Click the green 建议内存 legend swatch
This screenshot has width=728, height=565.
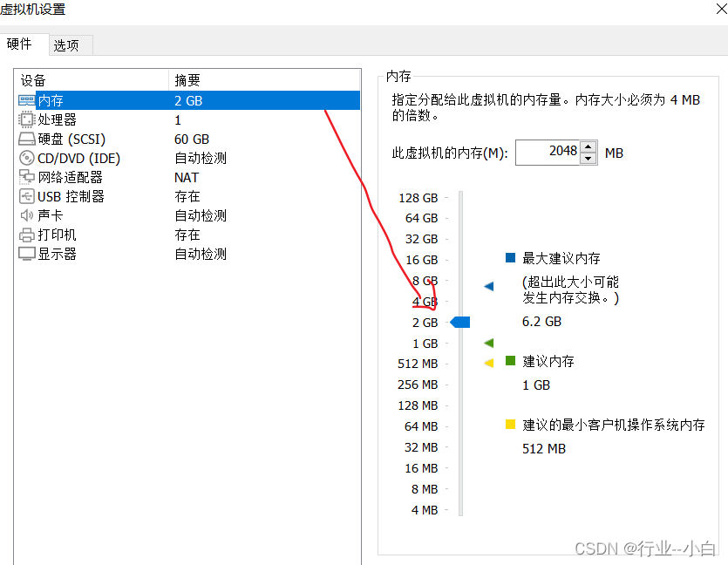click(x=510, y=361)
